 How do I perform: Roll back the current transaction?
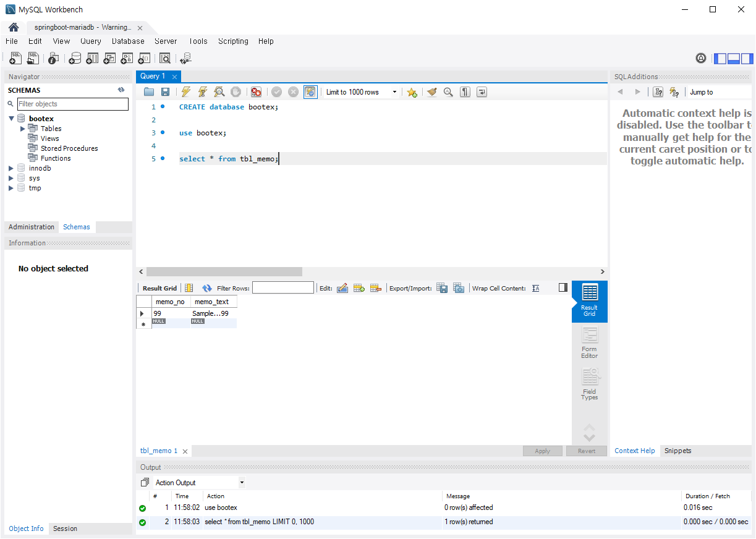[293, 92]
